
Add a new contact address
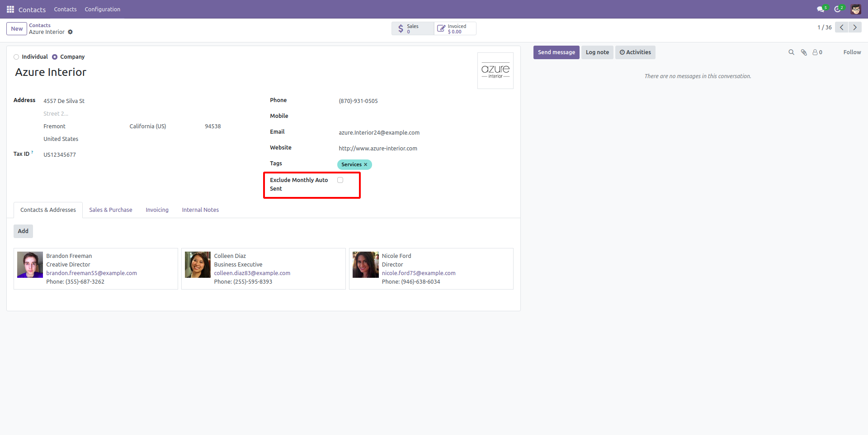(23, 231)
